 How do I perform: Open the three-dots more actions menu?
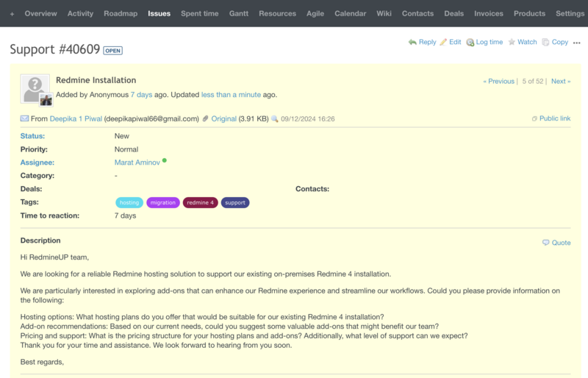(577, 43)
